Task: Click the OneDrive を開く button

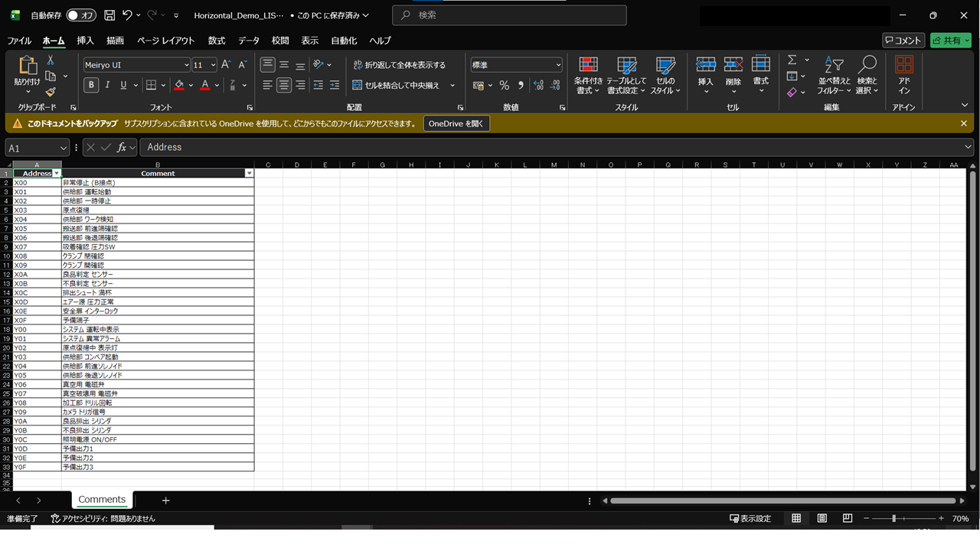Action: coord(456,123)
